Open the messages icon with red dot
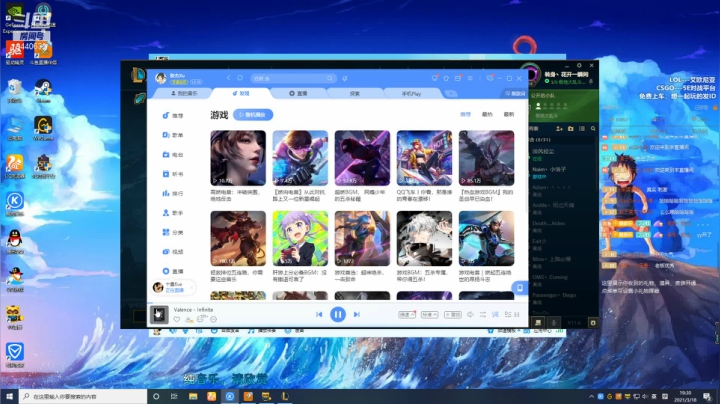720x404 pixels. click(x=434, y=78)
